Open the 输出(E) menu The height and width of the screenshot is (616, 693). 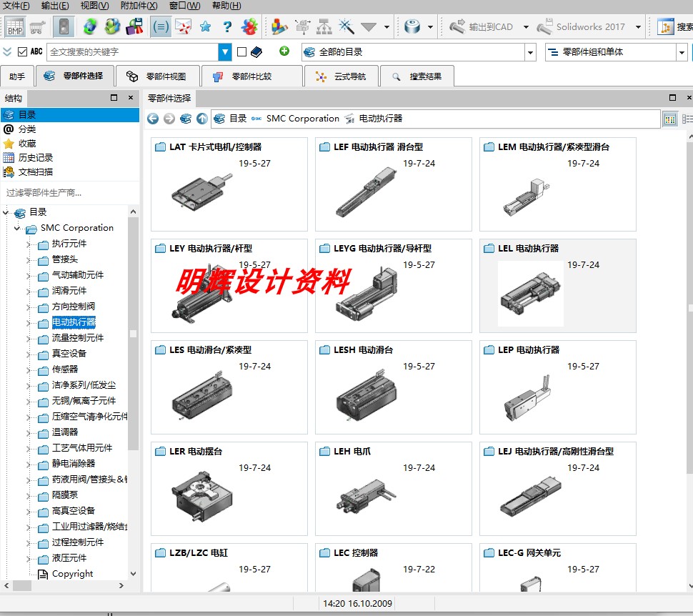tap(55, 6)
